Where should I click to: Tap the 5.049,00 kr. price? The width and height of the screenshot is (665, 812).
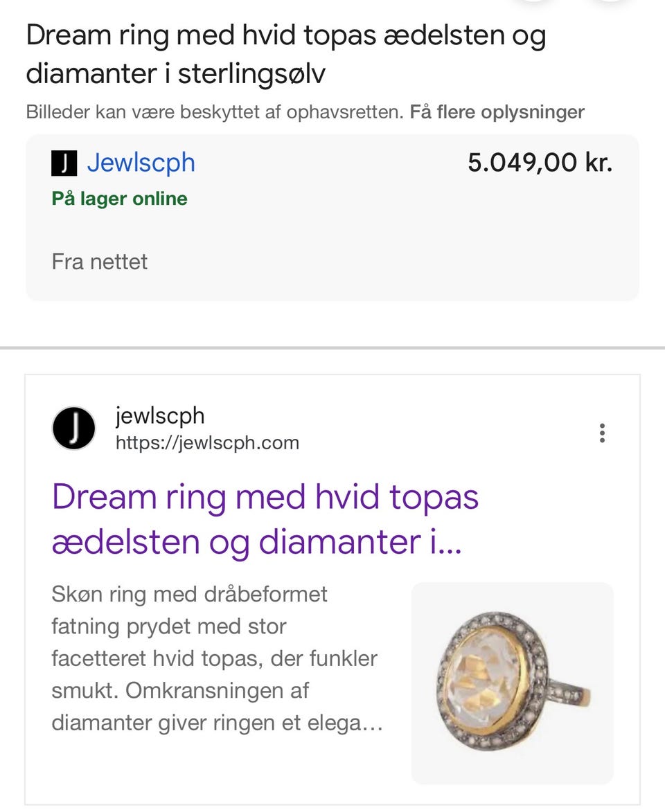540,163
